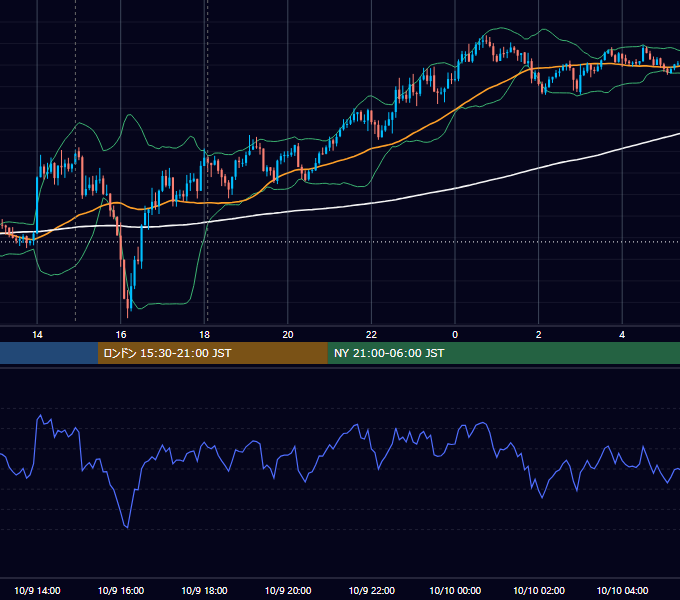Viewport: 680px width, 600px height.
Task: Click the 14 hour axis label
Action: click(37, 335)
